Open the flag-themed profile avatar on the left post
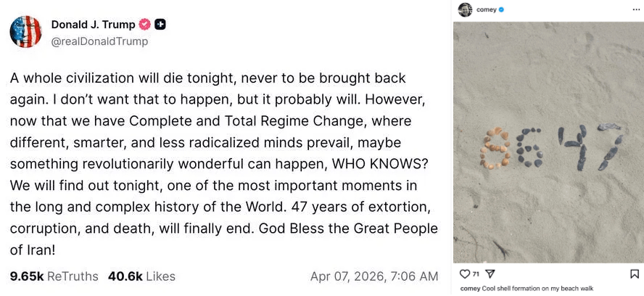Image resolution: width=644 pixels, height=296 pixels. coord(25,32)
